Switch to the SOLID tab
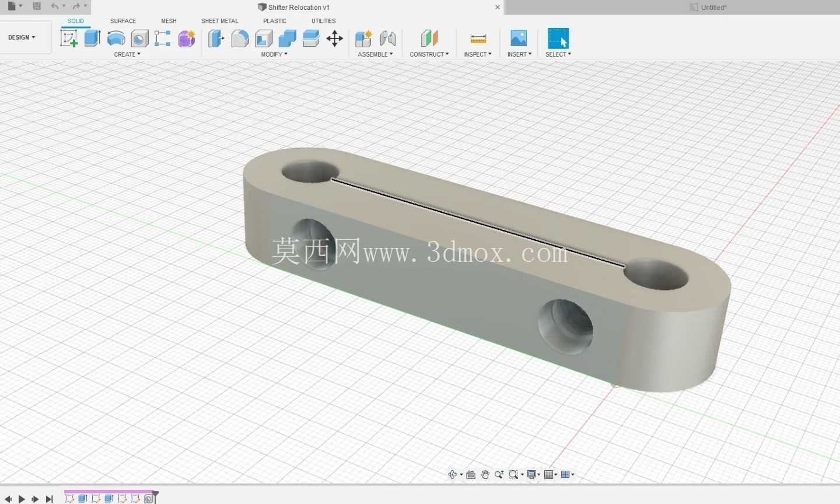 pos(76,21)
